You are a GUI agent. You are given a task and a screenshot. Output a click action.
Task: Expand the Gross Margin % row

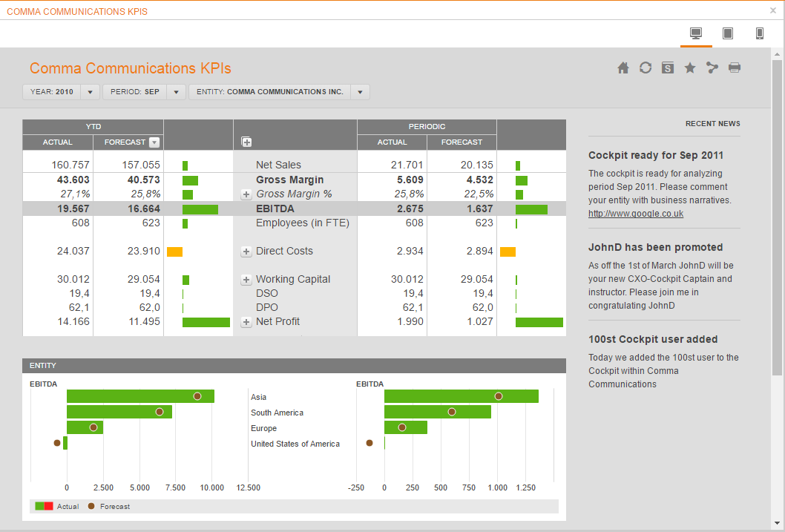(x=246, y=194)
